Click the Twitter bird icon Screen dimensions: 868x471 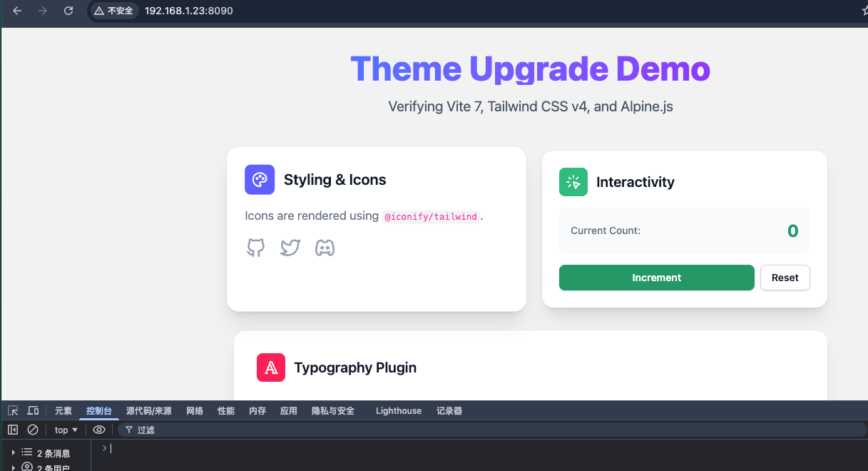[290, 248]
